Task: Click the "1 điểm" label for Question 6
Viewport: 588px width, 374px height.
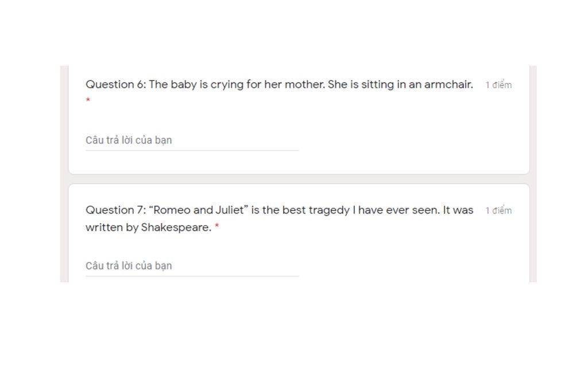Action: [x=498, y=85]
